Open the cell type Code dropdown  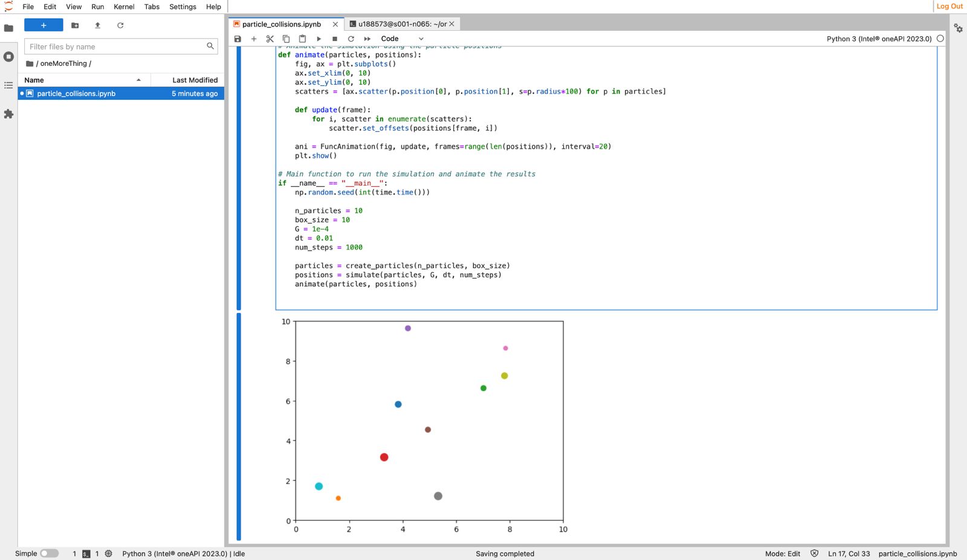click(402, 39)
